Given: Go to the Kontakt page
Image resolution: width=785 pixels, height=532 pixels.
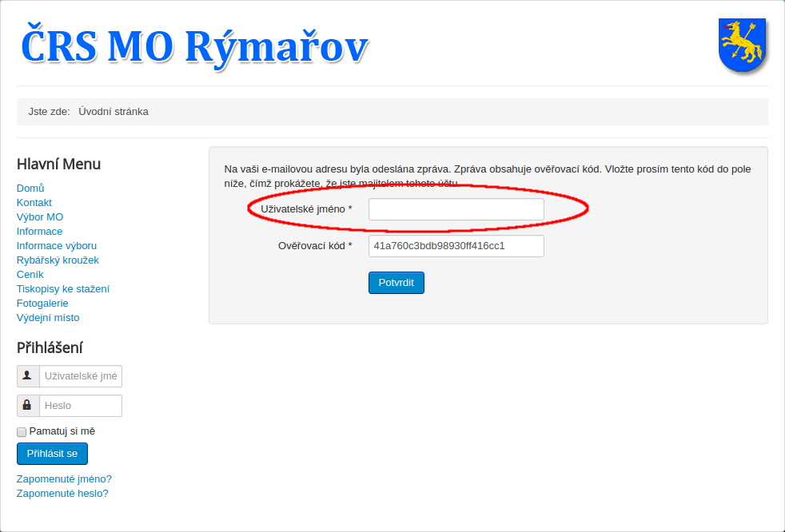Looking at the screenshot, I should tap(34, 203).
